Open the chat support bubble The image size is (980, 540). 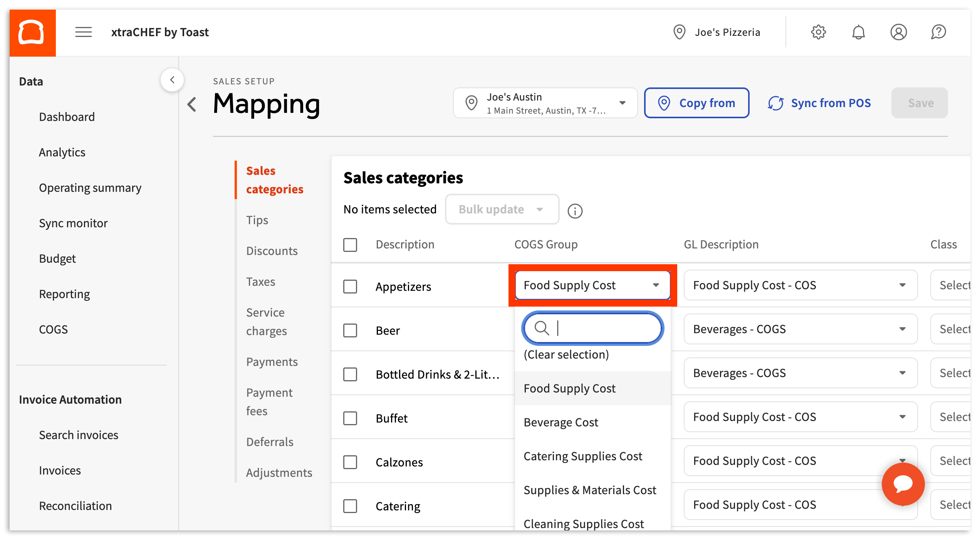click(903, 484)
